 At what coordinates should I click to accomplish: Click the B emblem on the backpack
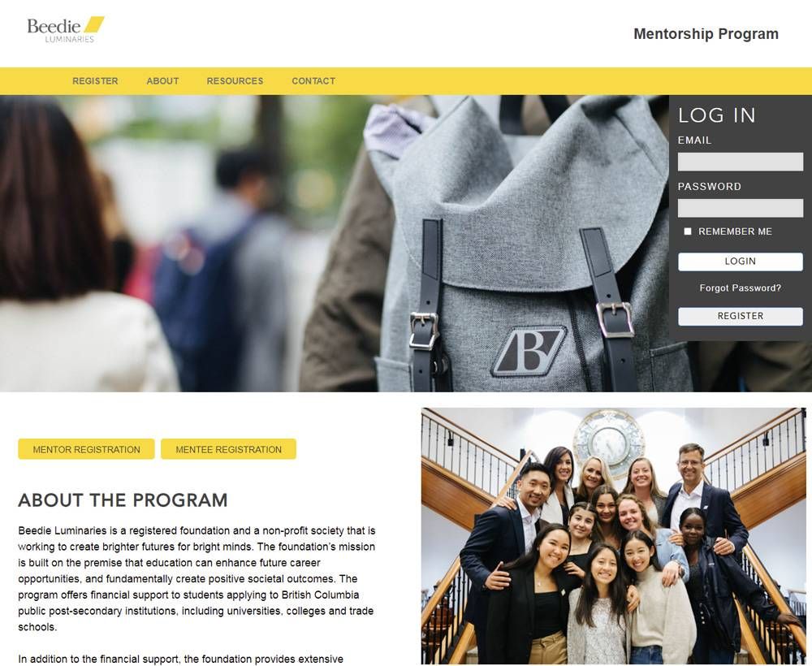(x=529, y=351)
